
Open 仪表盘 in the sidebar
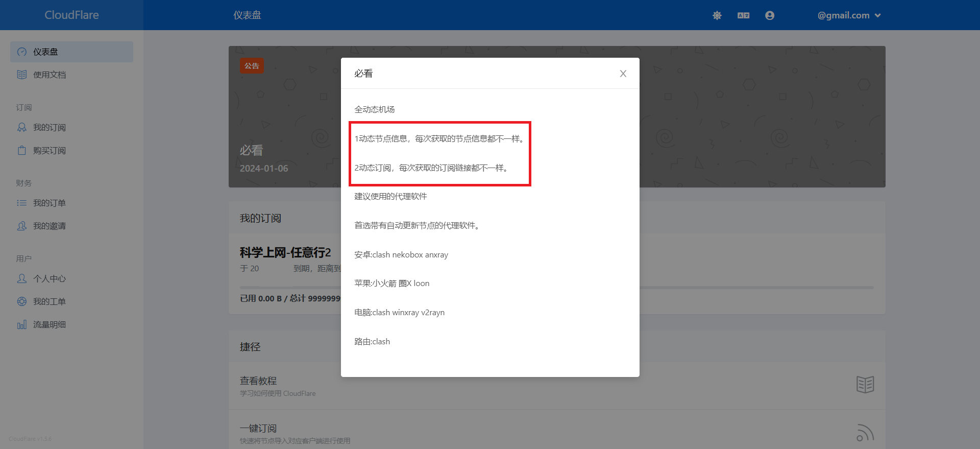tap(45, 52)
